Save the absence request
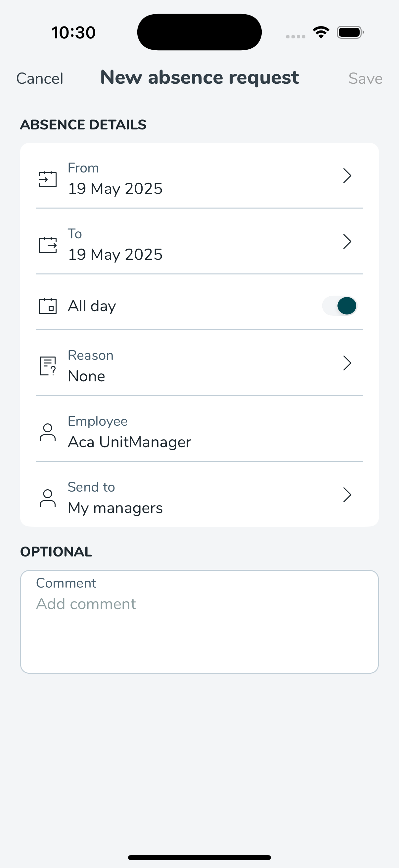399x868 pixels. 365,78
